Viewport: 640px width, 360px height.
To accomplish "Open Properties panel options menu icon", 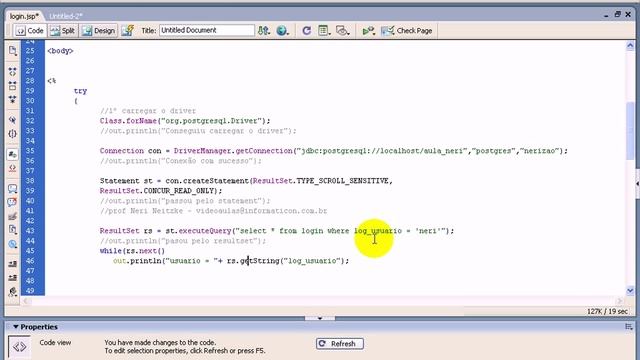I will [x=629, y=327].
